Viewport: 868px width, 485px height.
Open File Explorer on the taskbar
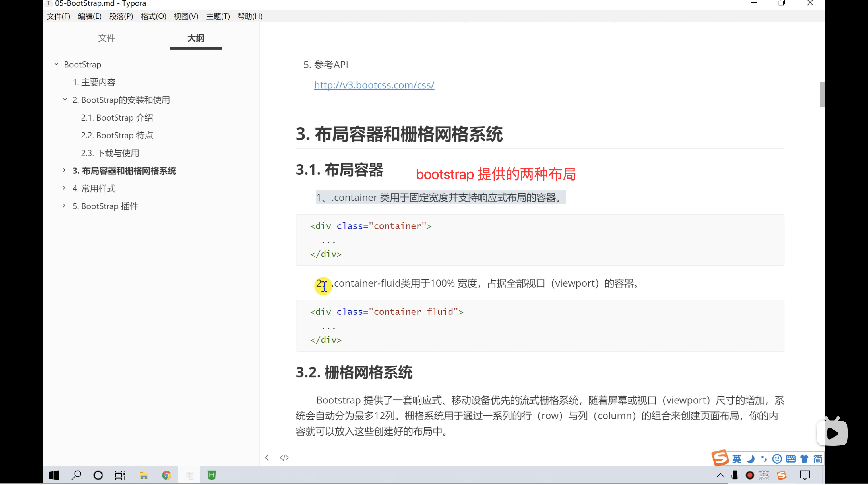(x=144, y=475)
